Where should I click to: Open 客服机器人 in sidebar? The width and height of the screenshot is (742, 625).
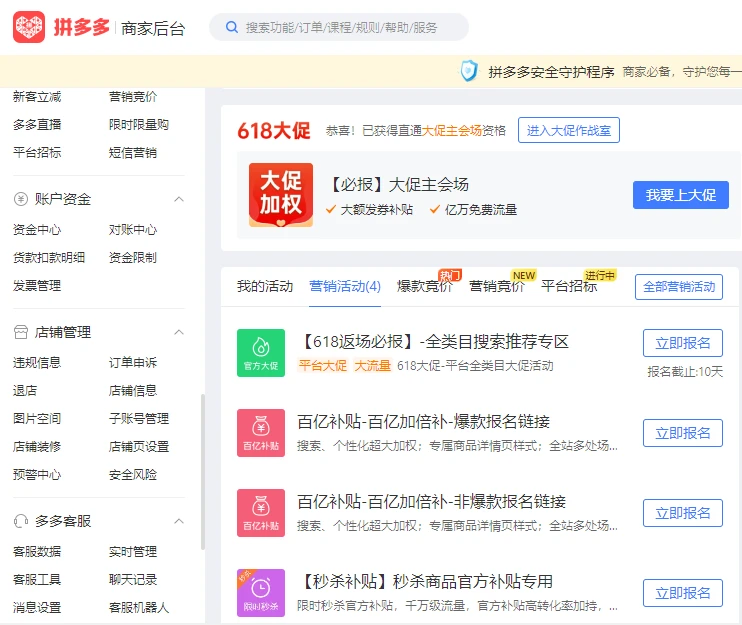coord(139,607)
